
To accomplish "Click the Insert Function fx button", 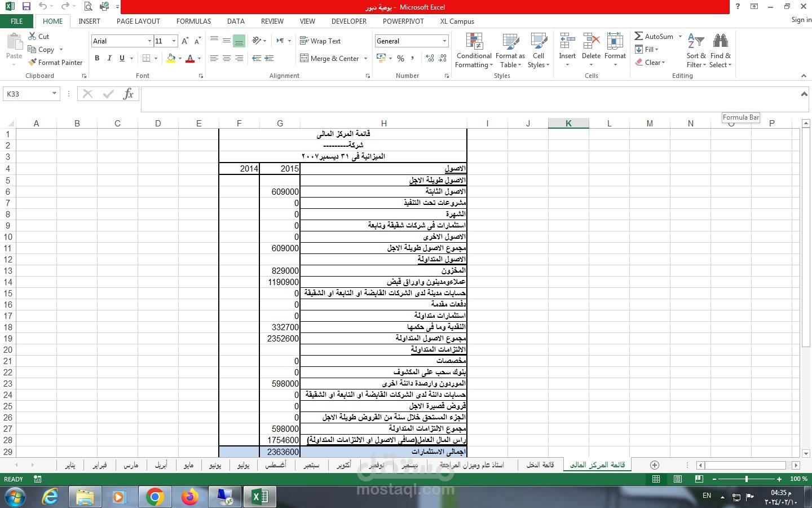I will point(129,94).
